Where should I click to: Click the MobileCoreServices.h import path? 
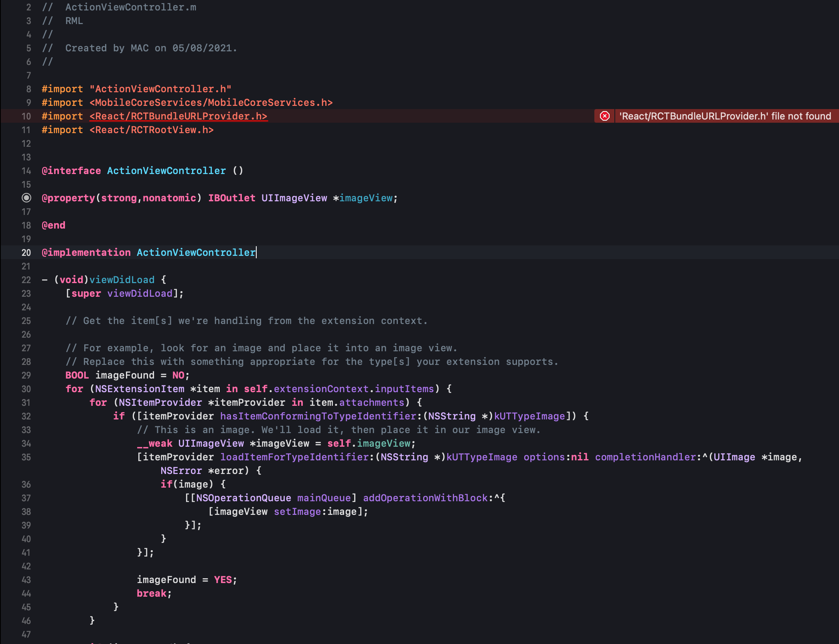(x=211, y=103)
